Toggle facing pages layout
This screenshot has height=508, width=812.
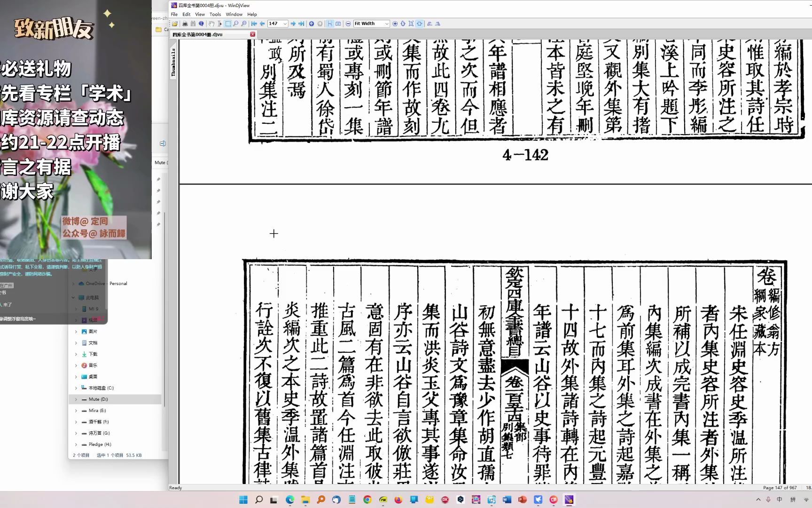[x=338, y=24]
